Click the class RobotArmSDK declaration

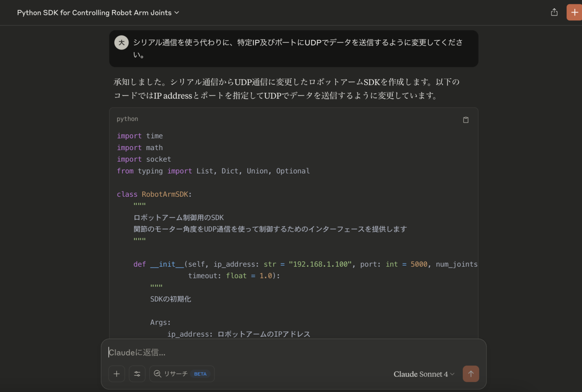(x=154, y=194)
